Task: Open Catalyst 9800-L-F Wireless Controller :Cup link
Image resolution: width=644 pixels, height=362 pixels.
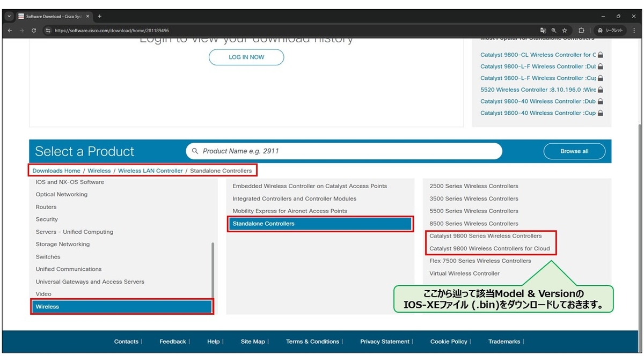Action: click(538, 78)
